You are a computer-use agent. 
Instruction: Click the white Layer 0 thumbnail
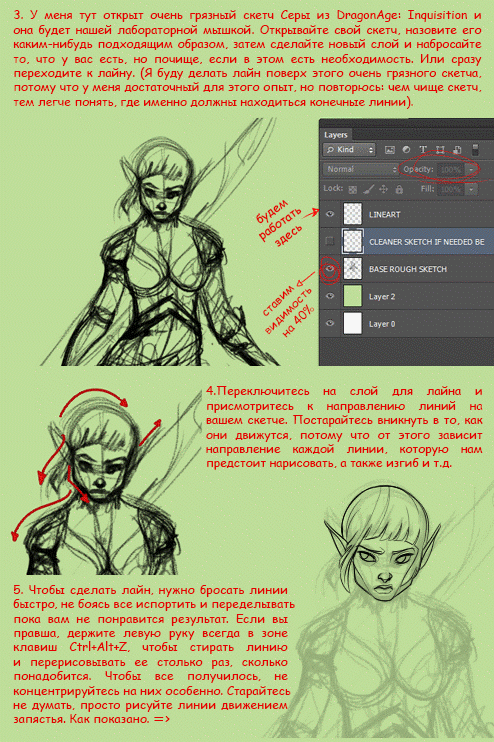[x=353, y=324]
